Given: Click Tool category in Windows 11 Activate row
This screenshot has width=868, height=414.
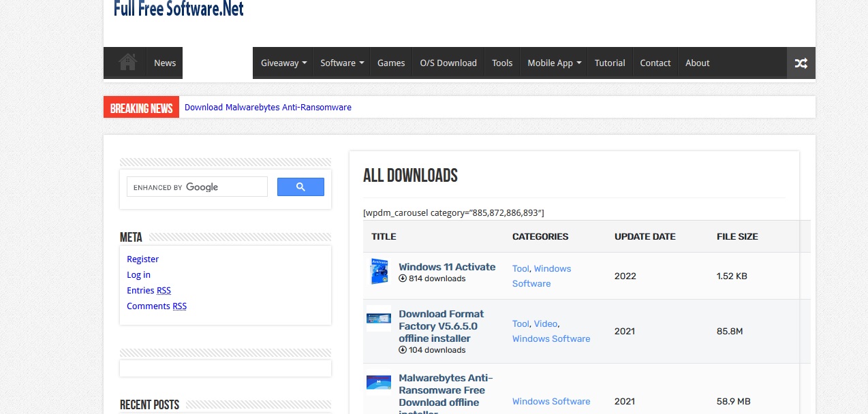Looking at the screenshot, I should [521, 268].
